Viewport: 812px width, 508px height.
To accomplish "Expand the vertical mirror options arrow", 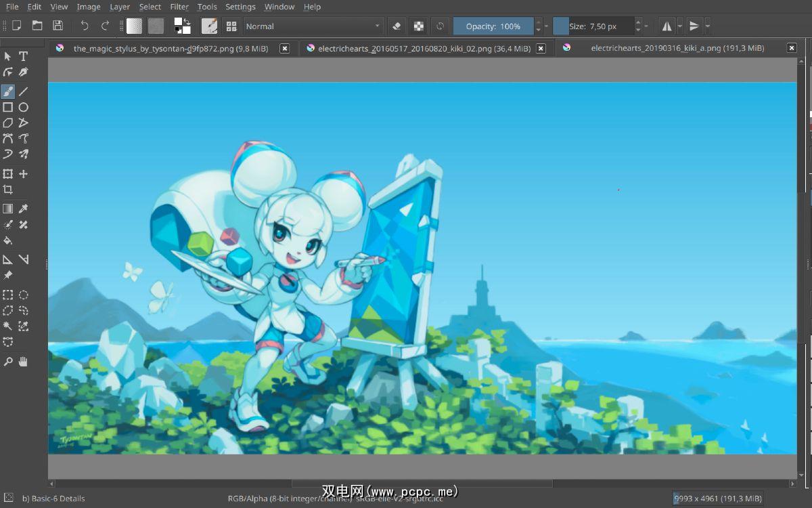I will [707, 26].
